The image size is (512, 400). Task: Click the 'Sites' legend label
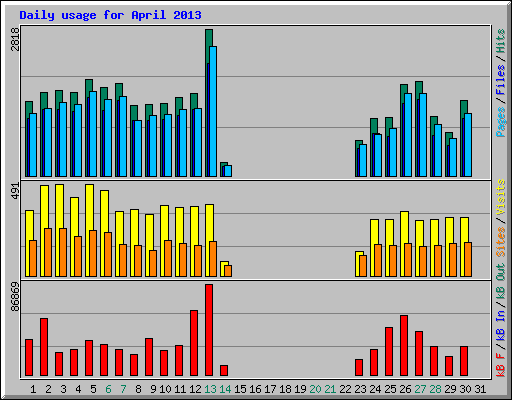(x=501, y=242)
